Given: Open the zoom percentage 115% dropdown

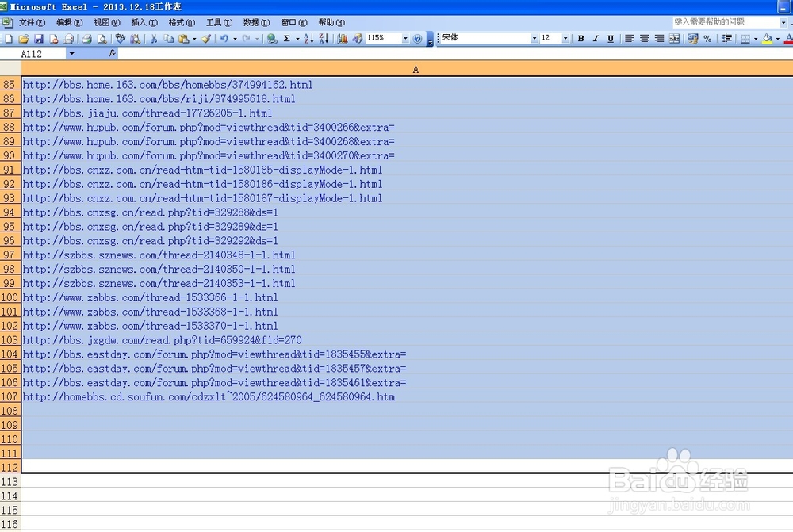Looking at the screenshot, I should point(405,38).
